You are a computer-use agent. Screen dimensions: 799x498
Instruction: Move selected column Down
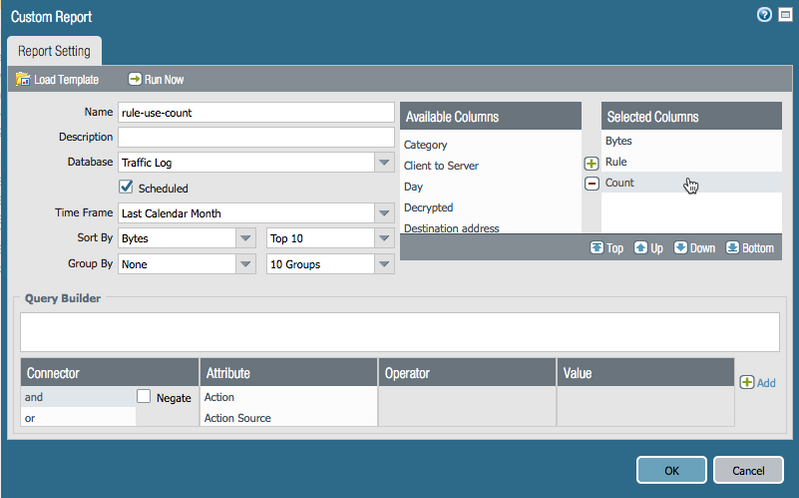(x=681, y=248)
